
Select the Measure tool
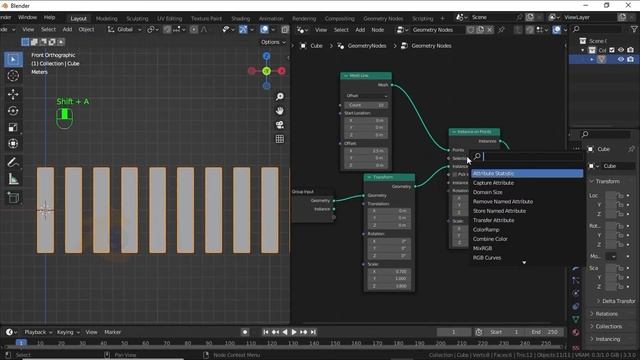(x=13, y=179)
